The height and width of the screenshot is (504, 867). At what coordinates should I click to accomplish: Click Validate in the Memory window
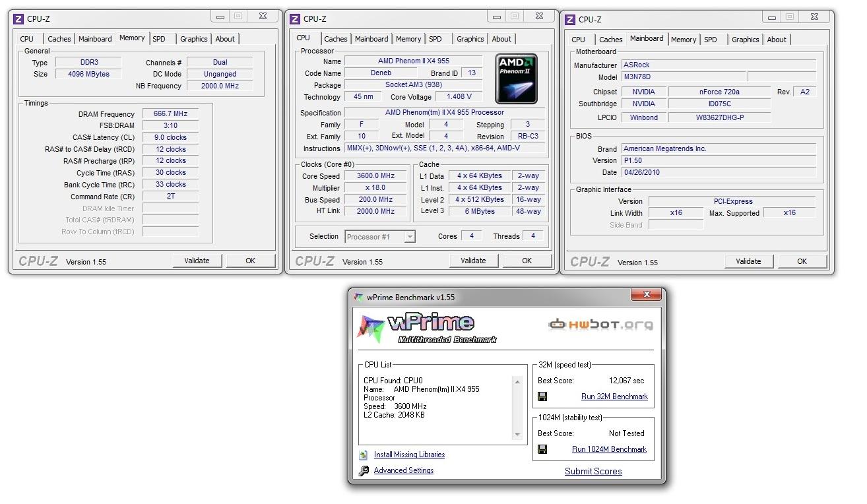[197, 261]
